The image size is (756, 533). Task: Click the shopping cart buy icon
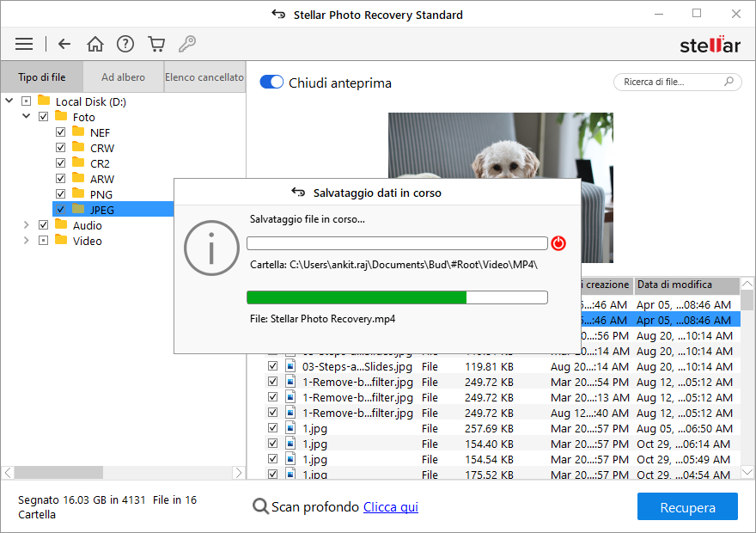coord(156,44)
